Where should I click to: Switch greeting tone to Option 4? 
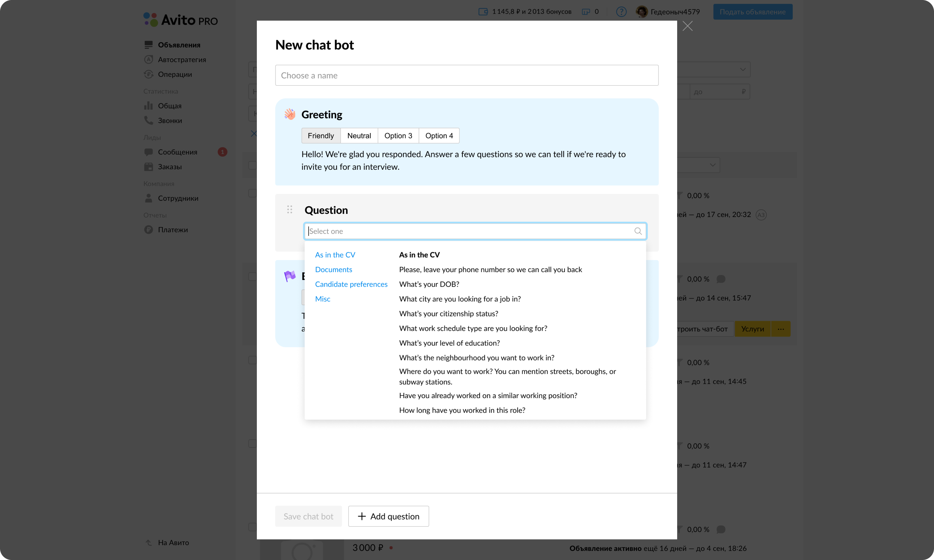[439, 135]
